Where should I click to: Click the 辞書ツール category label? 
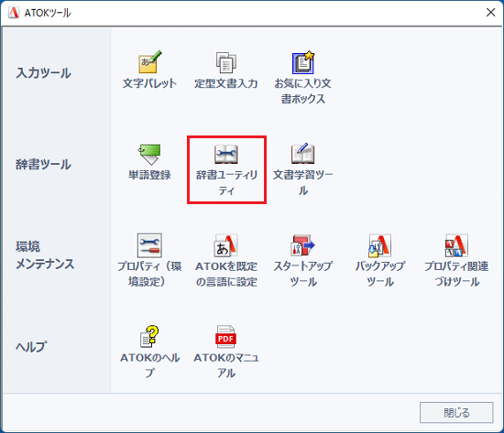click(x=43, y=165)
